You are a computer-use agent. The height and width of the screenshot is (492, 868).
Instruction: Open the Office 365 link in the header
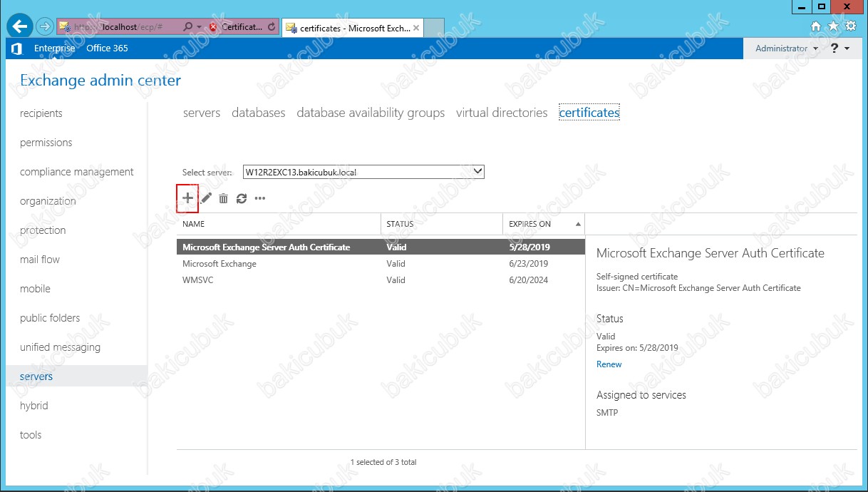(x=107, y=48)
